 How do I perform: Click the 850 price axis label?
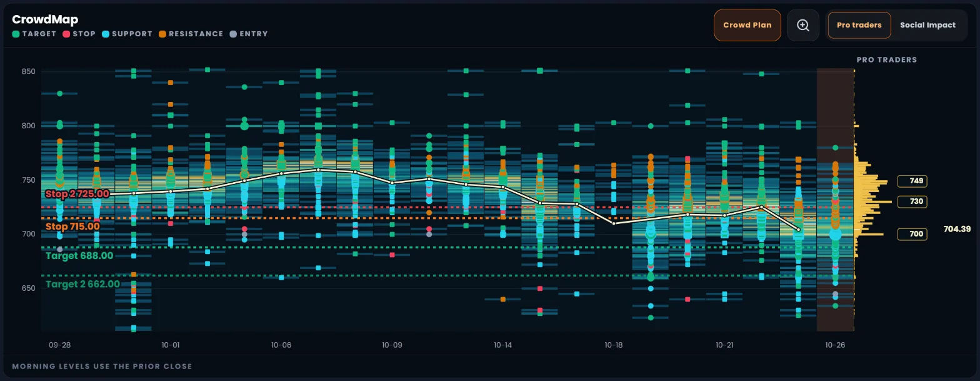coord(28,71)
